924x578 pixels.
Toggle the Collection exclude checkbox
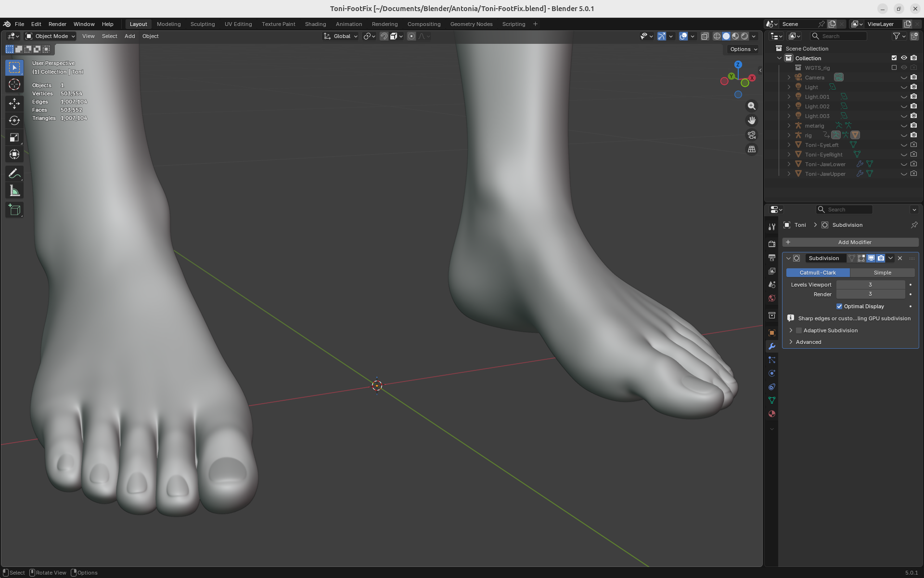pos(894,58)
